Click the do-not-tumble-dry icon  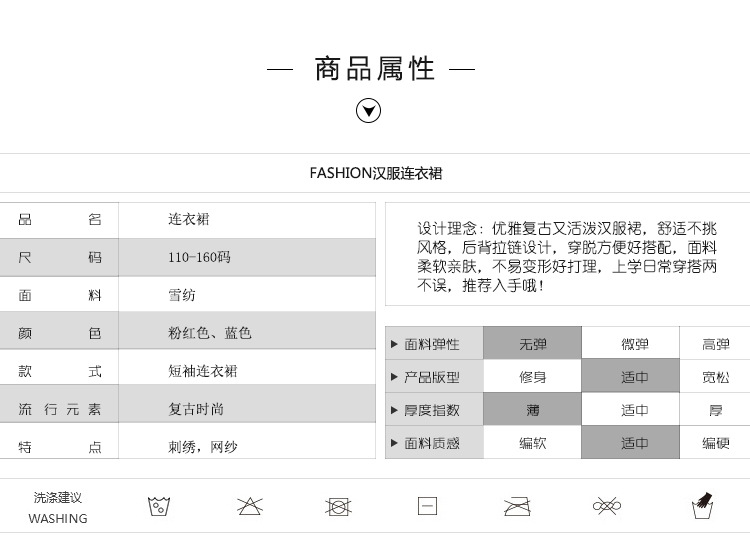338,507
